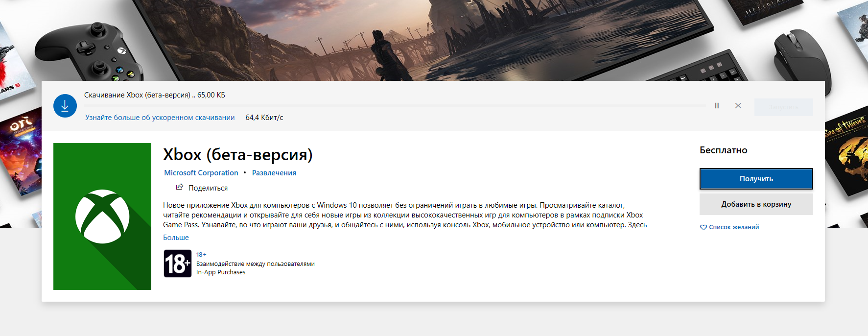This screenshot has width=868, height=336.
Task: Pause the Xbox beta download
Action: click(717, 106)
